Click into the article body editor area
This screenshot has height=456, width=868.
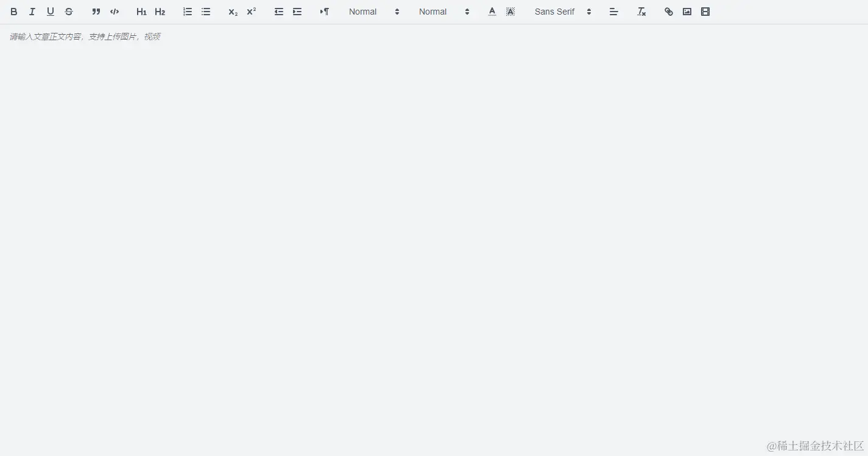click(x=434, y=240)
